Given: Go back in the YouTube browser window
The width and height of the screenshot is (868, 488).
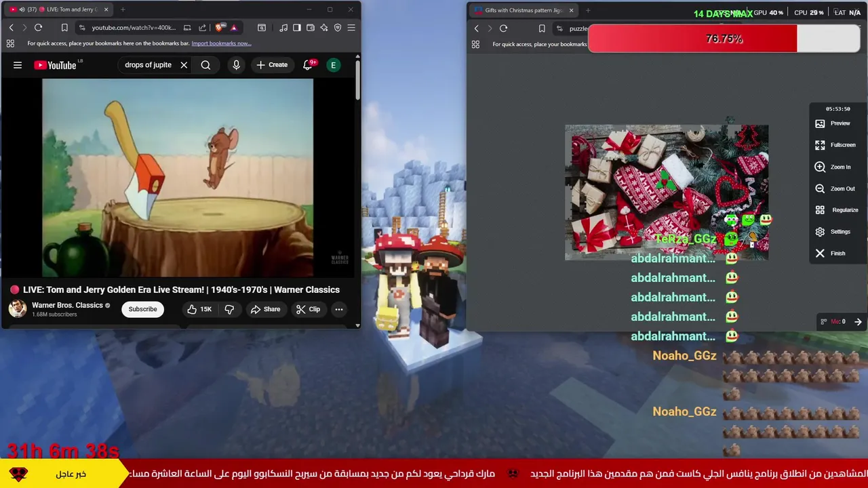Looking at the screenshot, I should coord(11,28).
